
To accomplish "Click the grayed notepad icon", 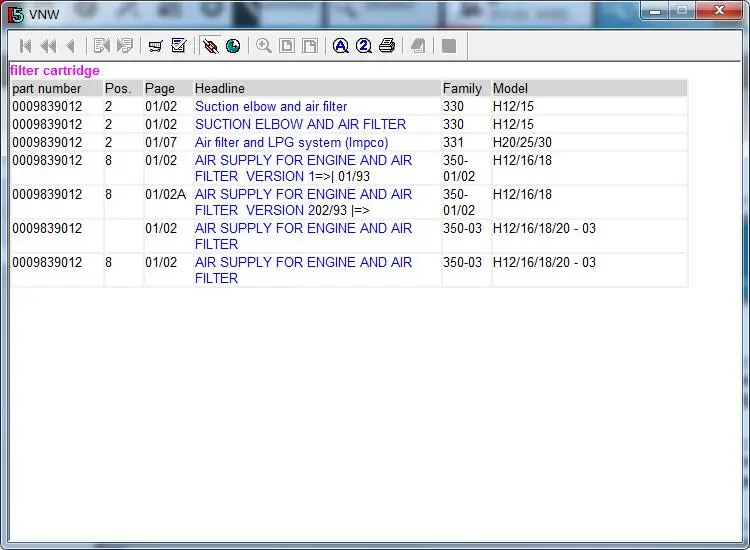I will click(418, 46).
